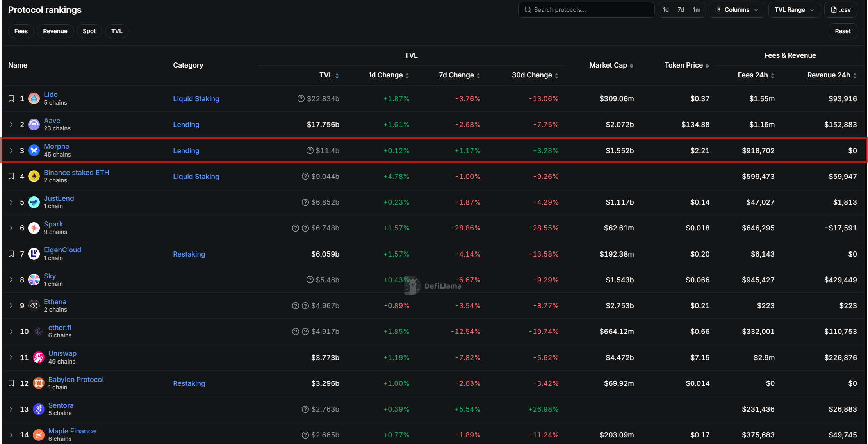
Task: Expand the Morpho row chevron
Action: click(x=11, y=150)
